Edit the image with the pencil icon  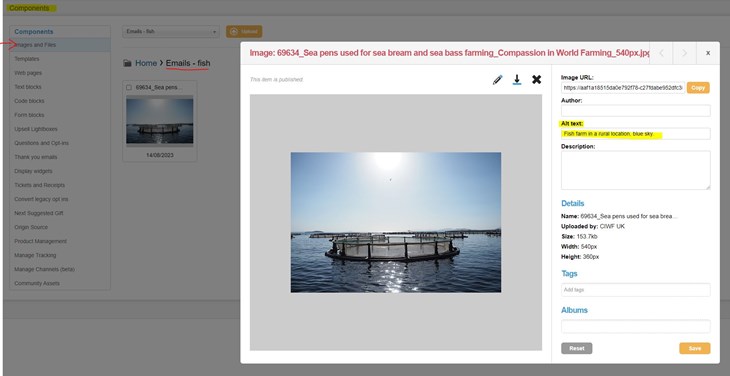click(x=498, y=80)
